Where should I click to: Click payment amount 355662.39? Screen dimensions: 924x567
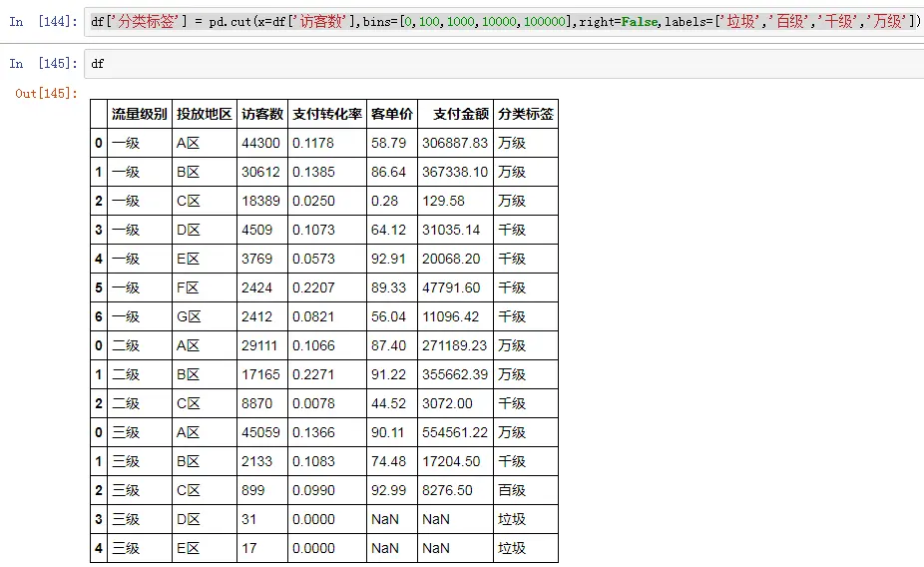click(x=455, y=374)
